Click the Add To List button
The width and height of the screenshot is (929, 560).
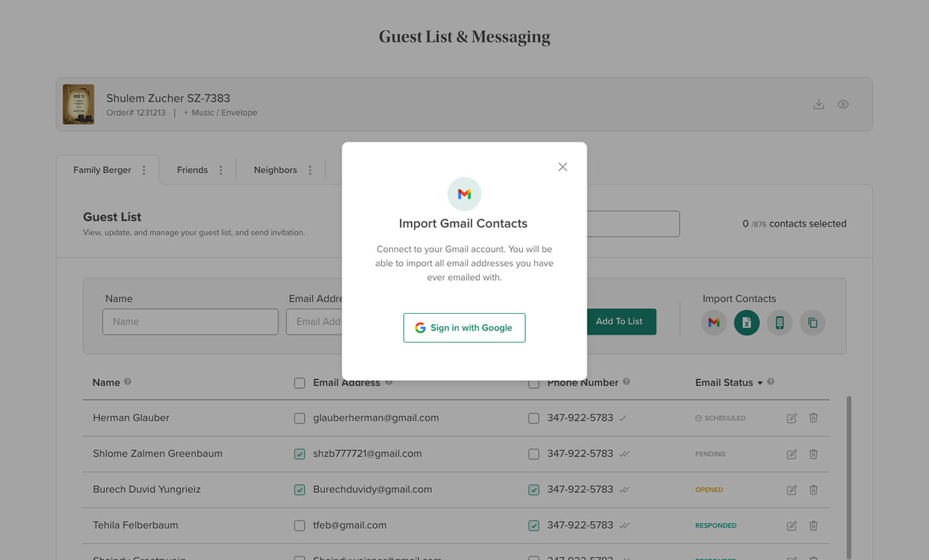tap(621, 322)
